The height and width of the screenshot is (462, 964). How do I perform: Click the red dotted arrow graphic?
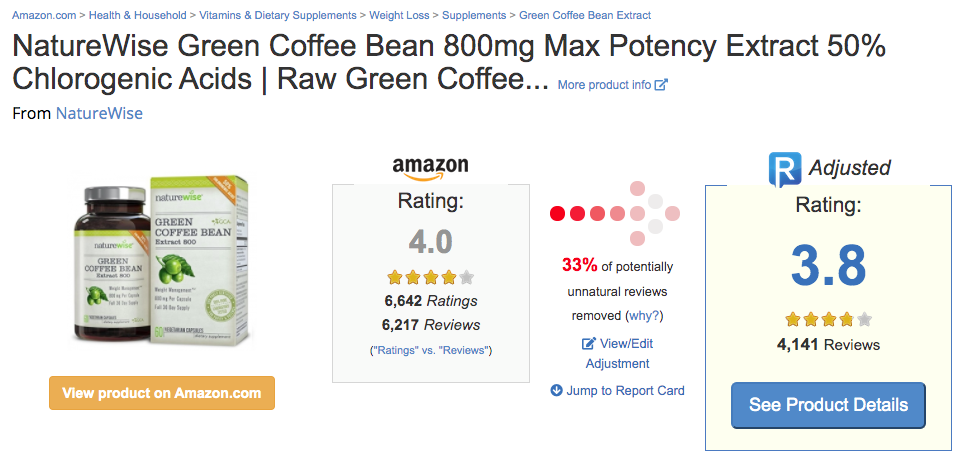coord(615,213)
